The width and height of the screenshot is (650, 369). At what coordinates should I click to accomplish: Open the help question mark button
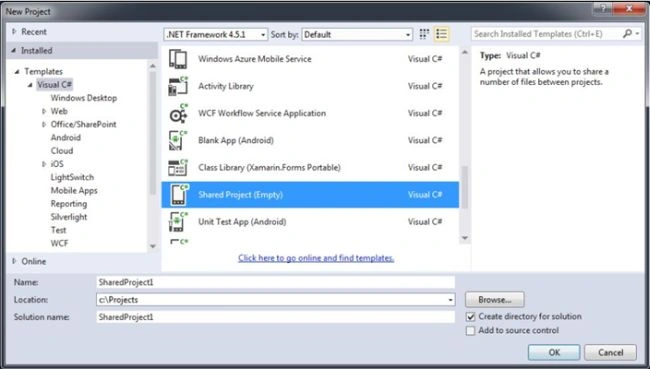click(603, 8)
